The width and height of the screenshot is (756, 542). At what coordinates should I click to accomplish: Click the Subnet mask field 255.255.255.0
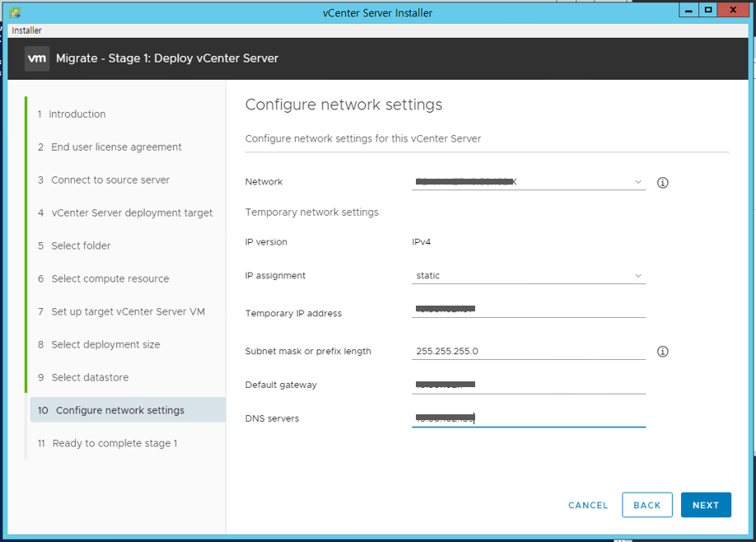click(x=529, y=352)
